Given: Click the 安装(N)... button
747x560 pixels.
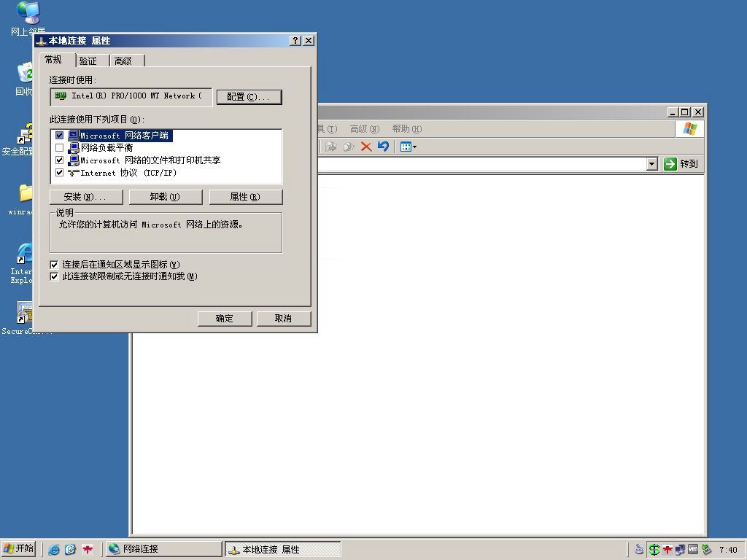Looking at the screenshot, I should (86, 197).
